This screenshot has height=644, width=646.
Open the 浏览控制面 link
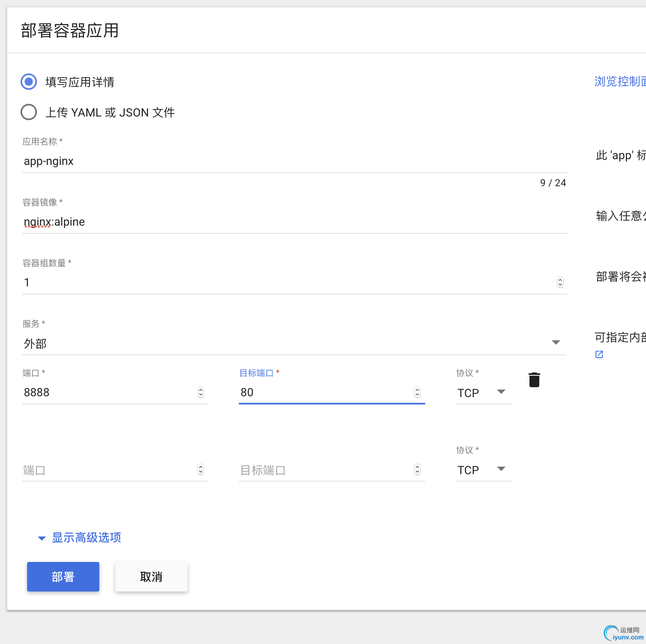pyautogui.click(x=620, y=81)
